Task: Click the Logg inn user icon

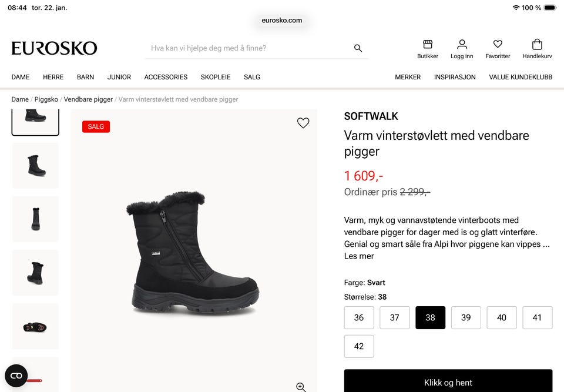Action: [x=462, y=45]
